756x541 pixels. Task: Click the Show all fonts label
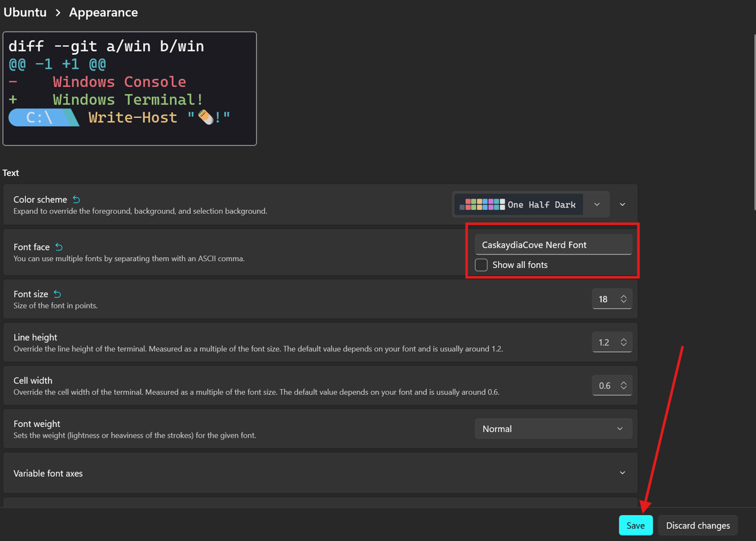[520, 265]
